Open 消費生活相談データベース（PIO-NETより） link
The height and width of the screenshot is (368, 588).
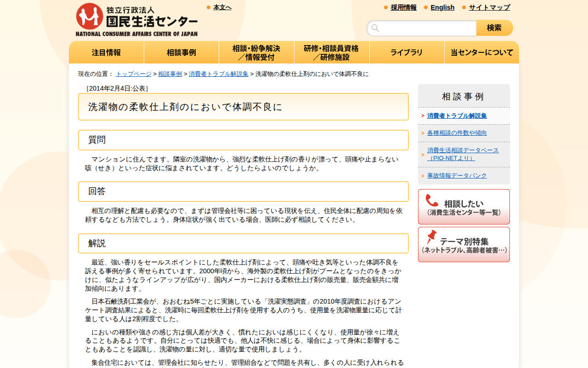463,154
